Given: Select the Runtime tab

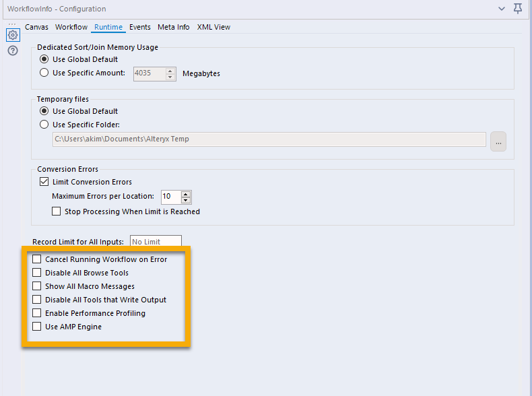Looking at the screenshot, I should (x=108, y=27).
